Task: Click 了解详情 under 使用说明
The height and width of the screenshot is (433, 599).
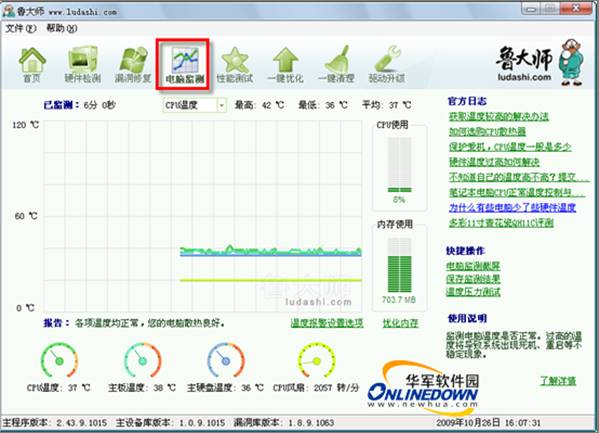Action: click(x=558, y=381)
